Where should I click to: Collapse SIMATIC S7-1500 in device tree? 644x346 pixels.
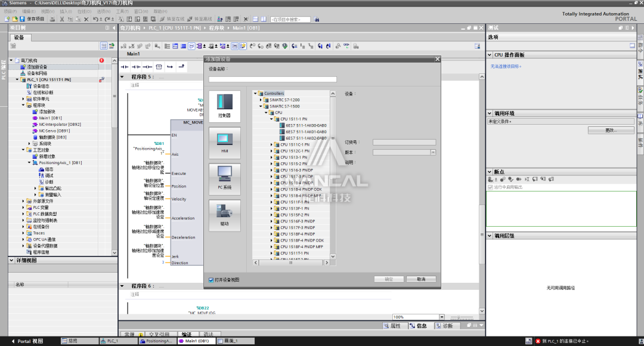[x=261, y=106]
